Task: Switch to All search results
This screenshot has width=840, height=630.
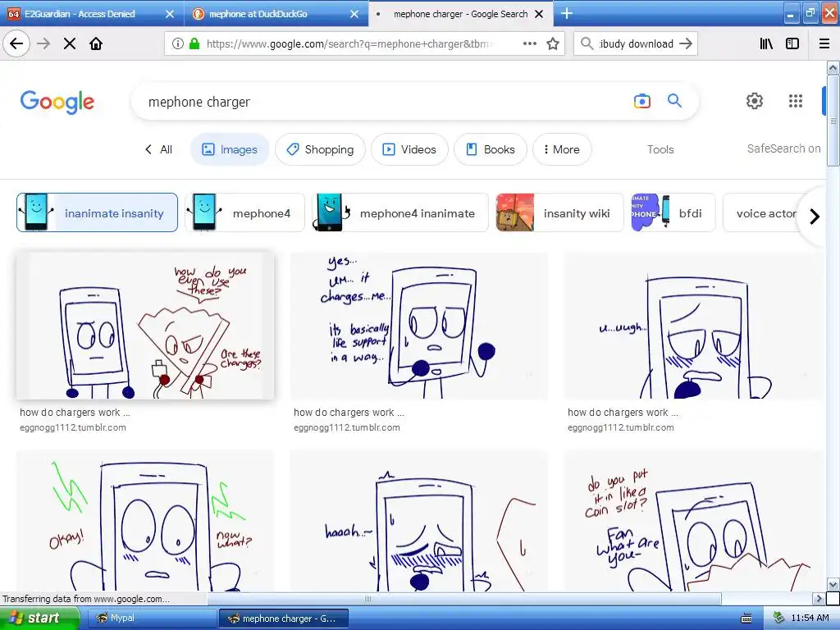Action: click(166, 149)
